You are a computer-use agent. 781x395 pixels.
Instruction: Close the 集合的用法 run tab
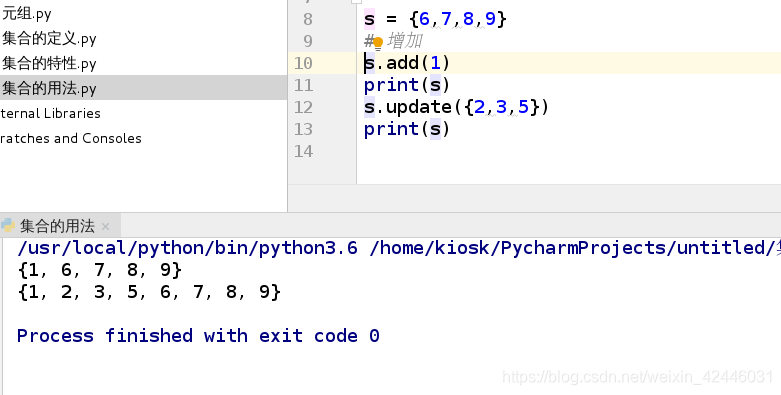tap(106, 227)
